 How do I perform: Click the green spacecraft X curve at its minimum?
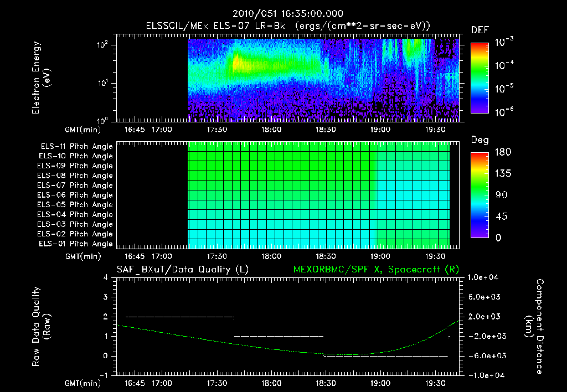click(349, 355)
